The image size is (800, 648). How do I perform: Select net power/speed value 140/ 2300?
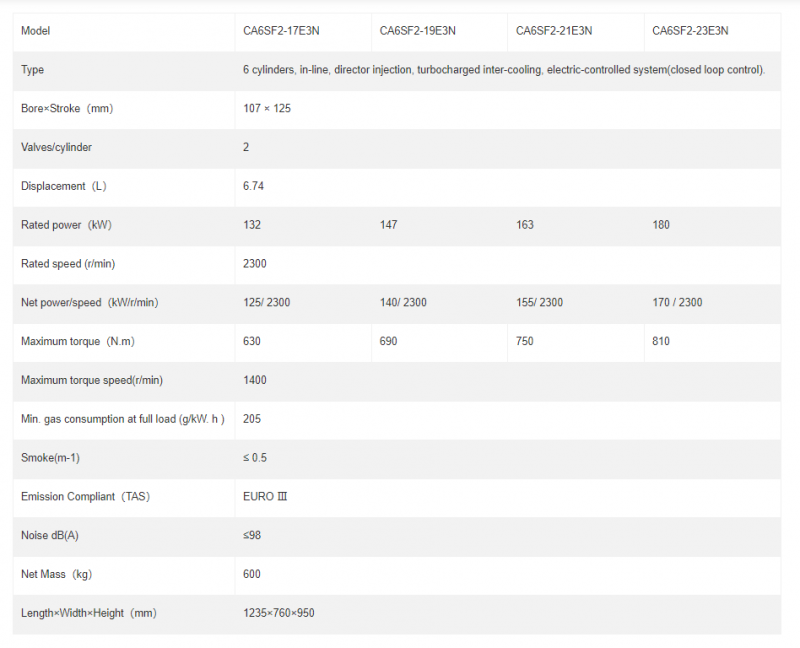coord(403,302)
